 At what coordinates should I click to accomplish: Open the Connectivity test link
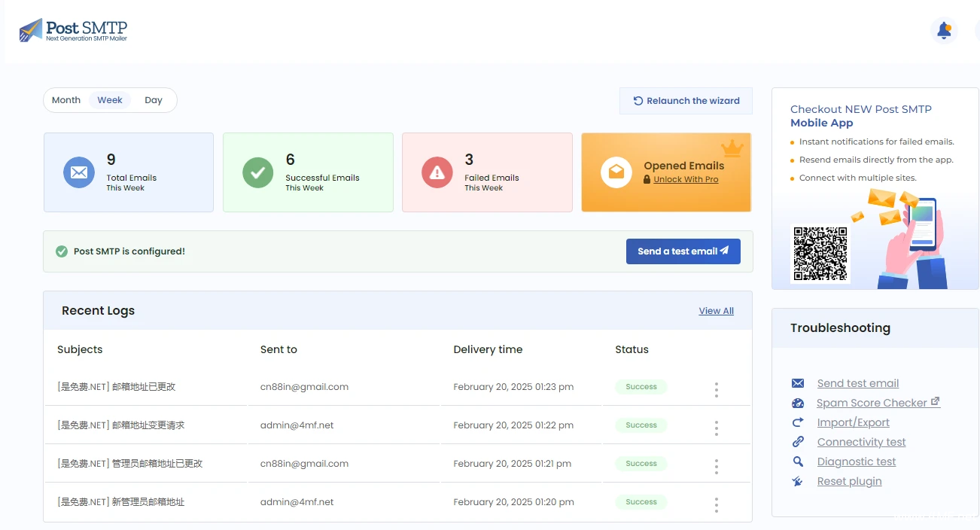click(x=861, y=442)
